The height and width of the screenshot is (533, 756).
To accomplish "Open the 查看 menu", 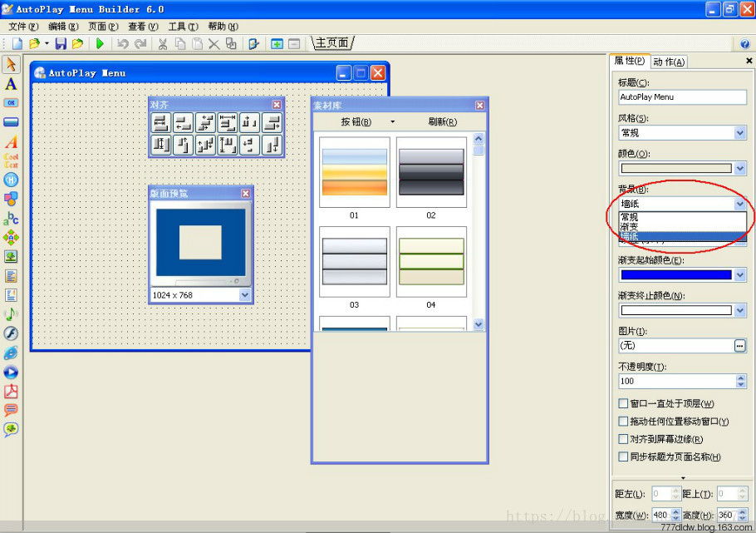I will pyautogui.click(x=143, y=27).
